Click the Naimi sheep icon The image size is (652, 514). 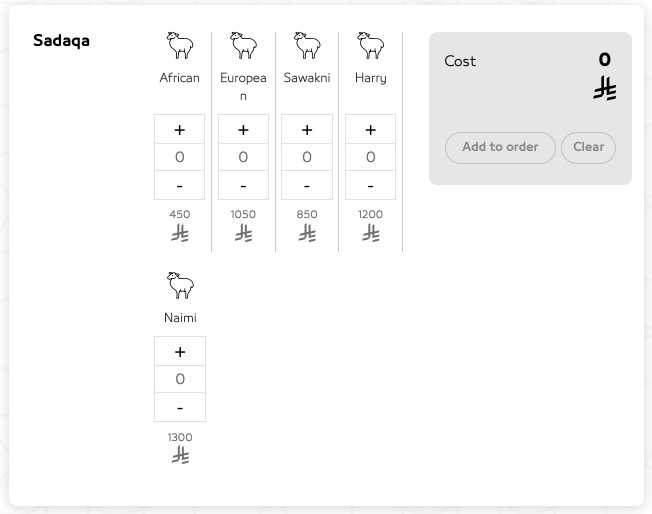point(180,286)
